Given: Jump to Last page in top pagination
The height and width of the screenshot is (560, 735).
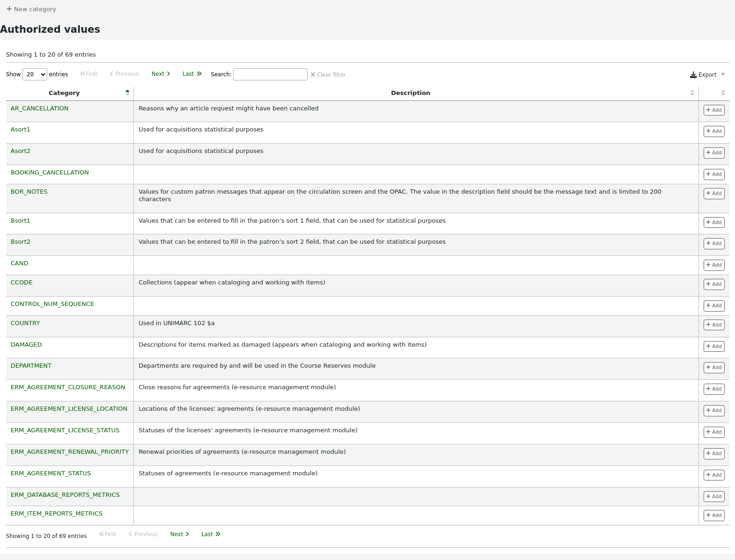Looking at the screenshot, I should click(192, 74).
